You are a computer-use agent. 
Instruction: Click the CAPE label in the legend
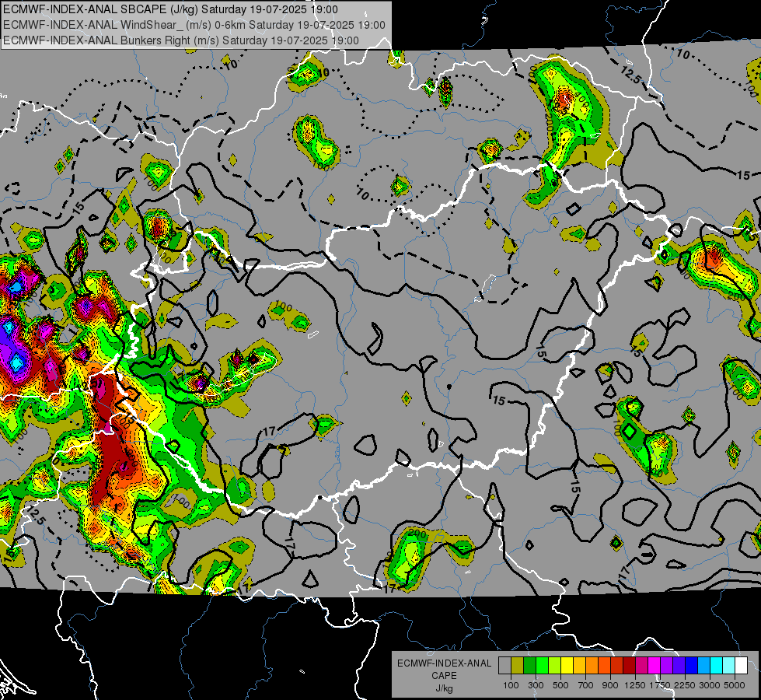coord(444,675)
